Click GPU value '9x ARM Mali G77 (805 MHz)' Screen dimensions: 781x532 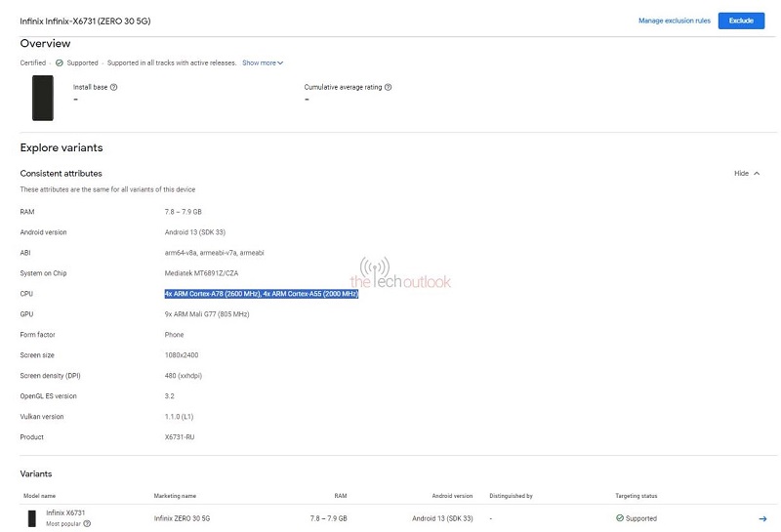tap(207, 314)
